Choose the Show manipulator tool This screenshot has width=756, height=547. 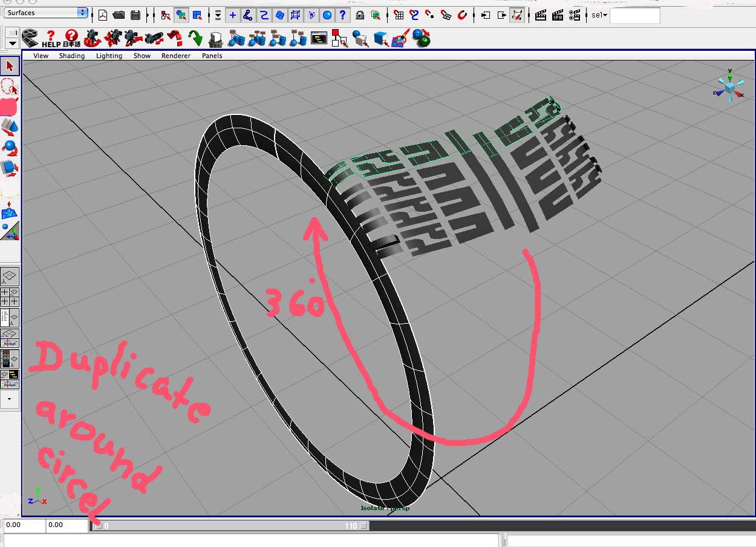pyautogui.click(x=10, y=231)
